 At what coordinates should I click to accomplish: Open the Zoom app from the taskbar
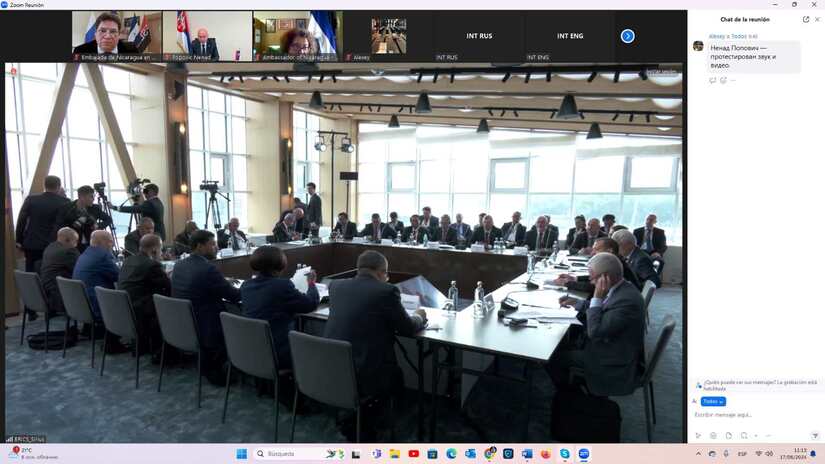pos(584,454)
